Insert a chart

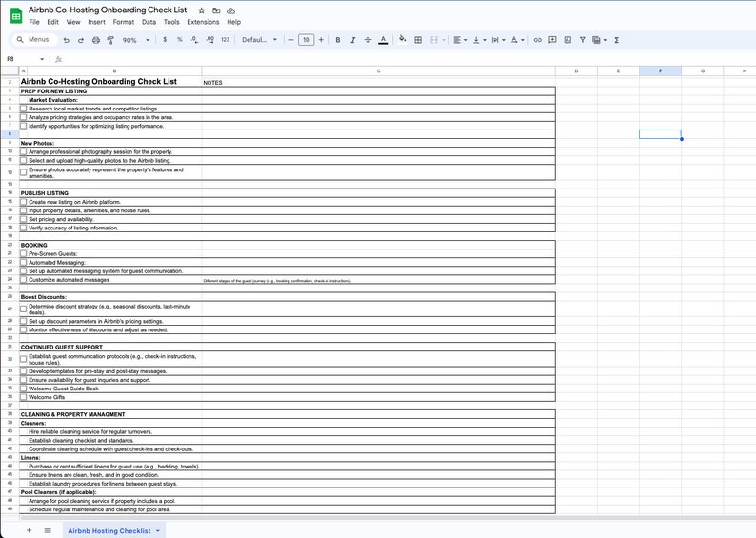pyautogui.click(x=567, y=40)
